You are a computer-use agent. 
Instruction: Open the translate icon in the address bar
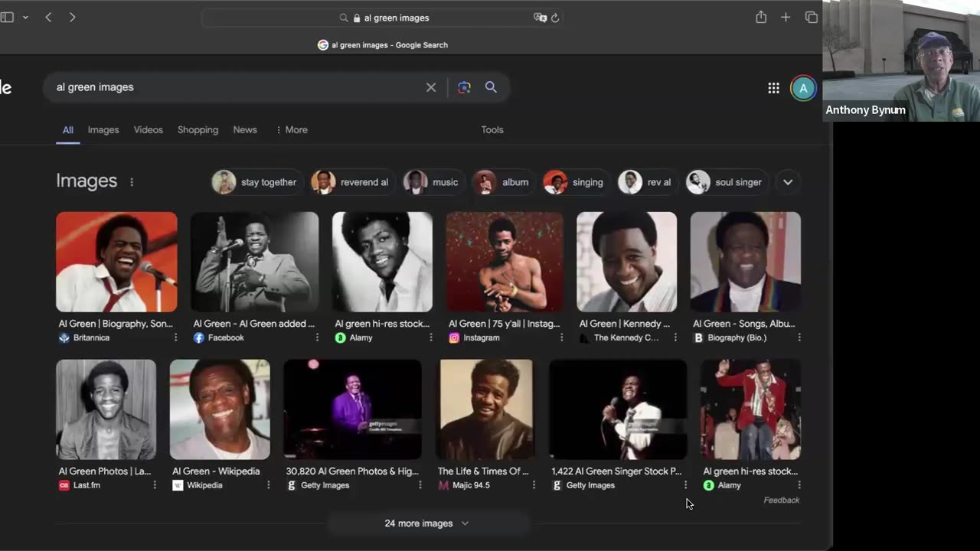click(x=540, y=18)
